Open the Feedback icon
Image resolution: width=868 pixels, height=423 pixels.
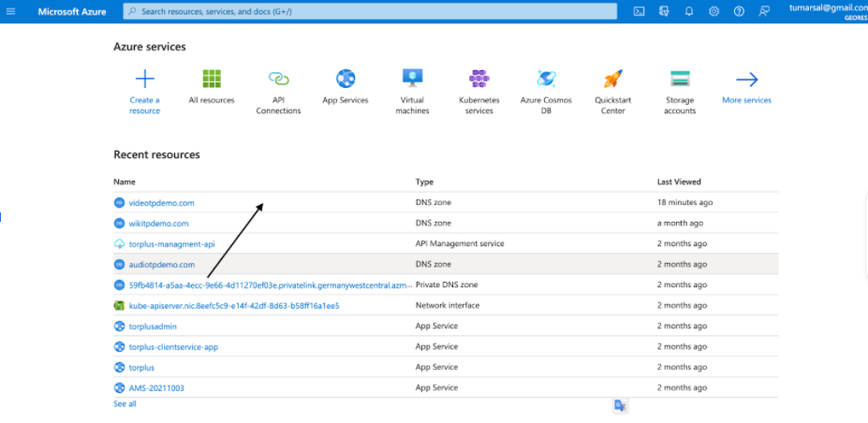click(x=764, y=11)
